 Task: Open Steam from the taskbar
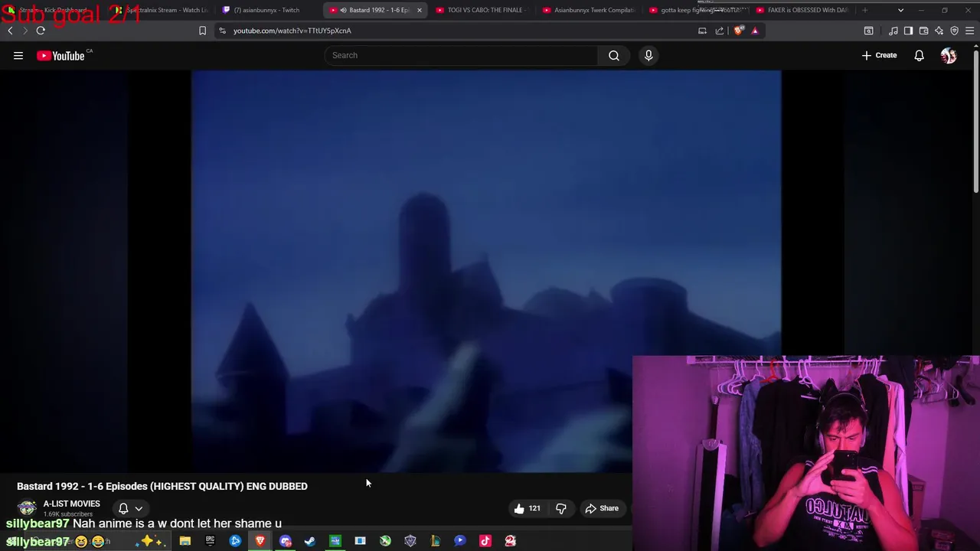[x=310, y=541]
